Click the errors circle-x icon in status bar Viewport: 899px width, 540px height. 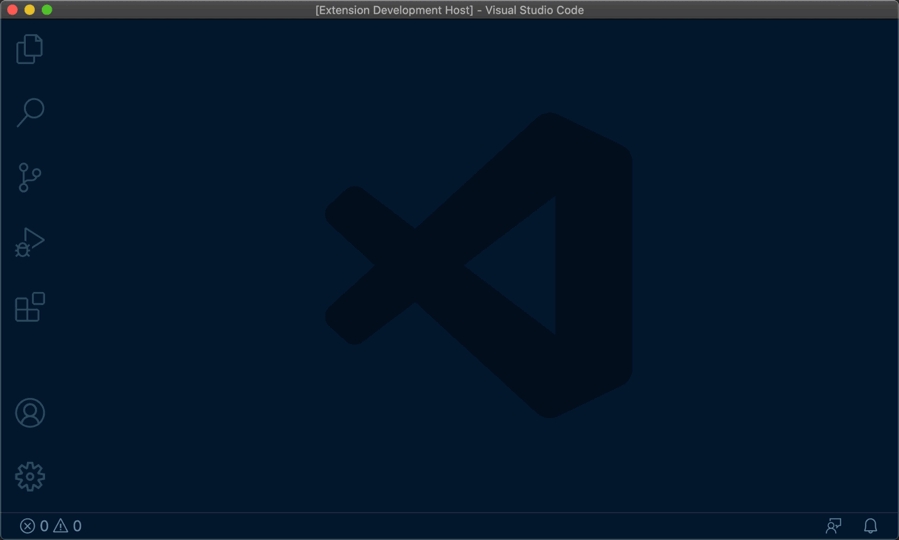(x=27, y=526)
